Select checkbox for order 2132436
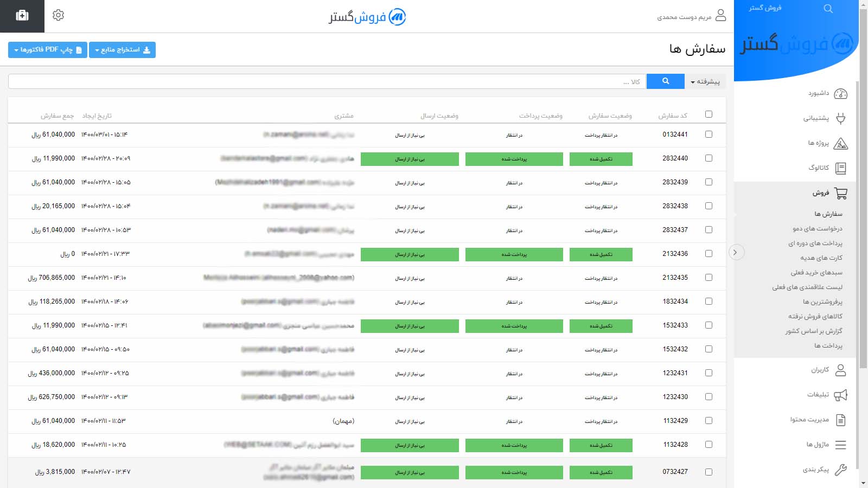 click(x=709, y=254)
